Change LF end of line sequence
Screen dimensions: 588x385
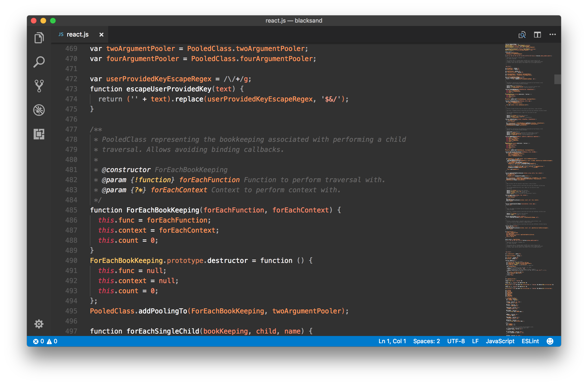475,341
